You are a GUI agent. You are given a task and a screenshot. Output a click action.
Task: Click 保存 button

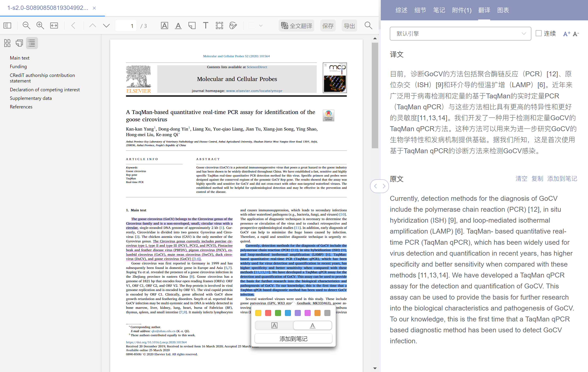pyautogui.click(x=328, y=26)
